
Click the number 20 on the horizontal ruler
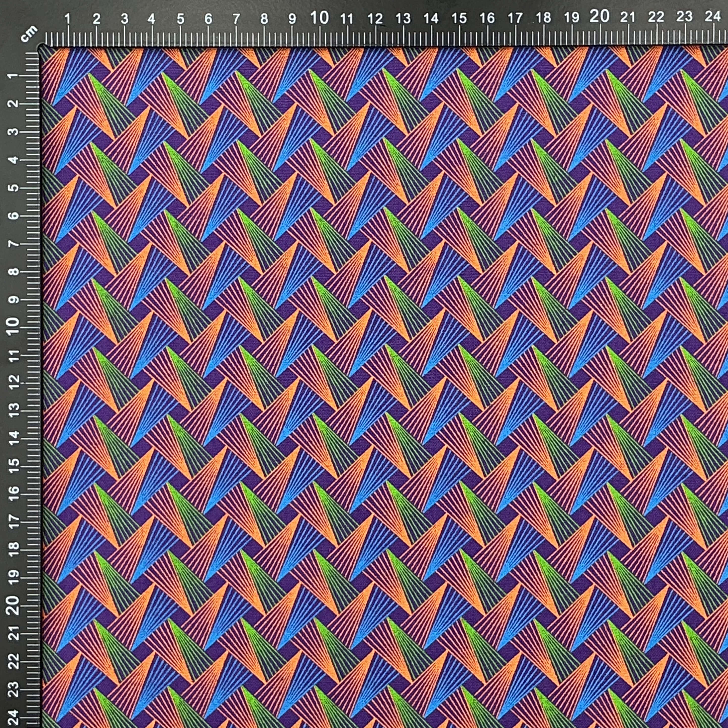pyautogui.click(x=600, y=16)
